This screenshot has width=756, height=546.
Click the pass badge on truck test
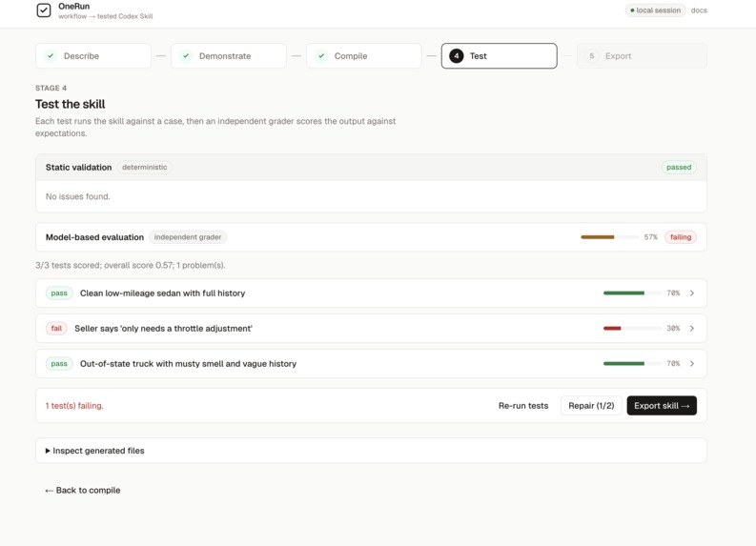[x=59, y=363]
